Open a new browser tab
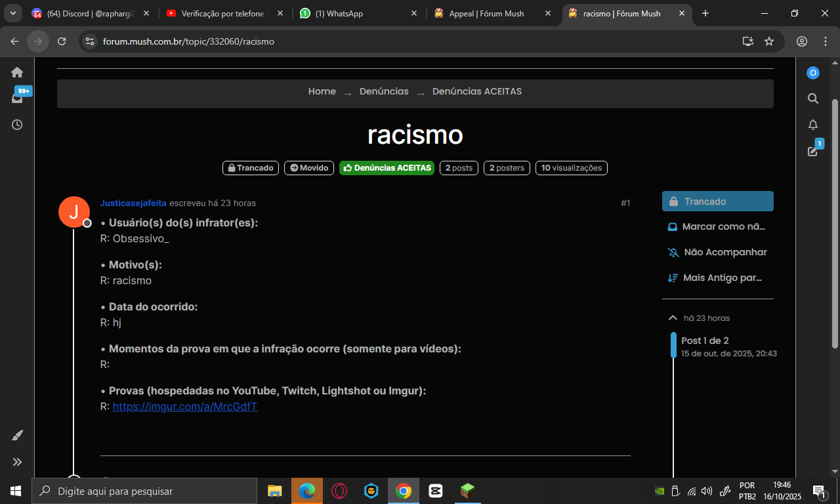 [x=705, y=14]
